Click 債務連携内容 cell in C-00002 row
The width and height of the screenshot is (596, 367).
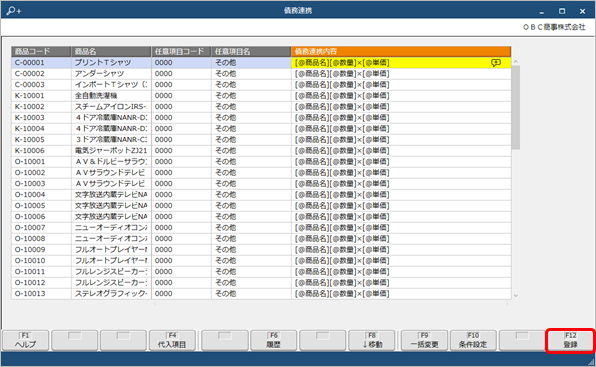point(401,74)
